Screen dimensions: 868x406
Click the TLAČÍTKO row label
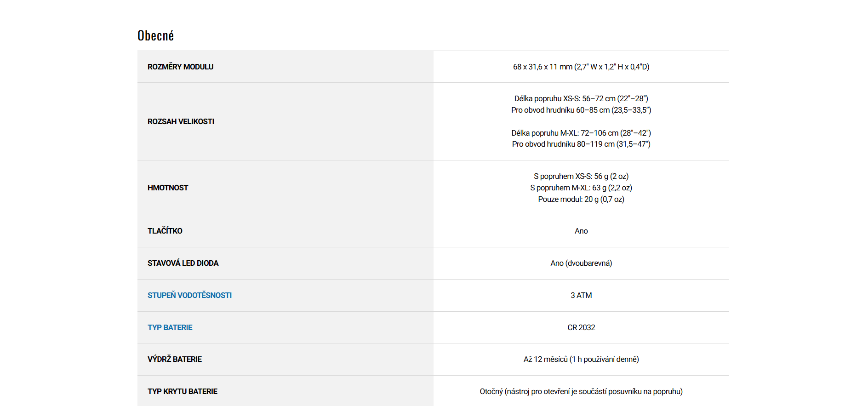click(x=165, y=231)
